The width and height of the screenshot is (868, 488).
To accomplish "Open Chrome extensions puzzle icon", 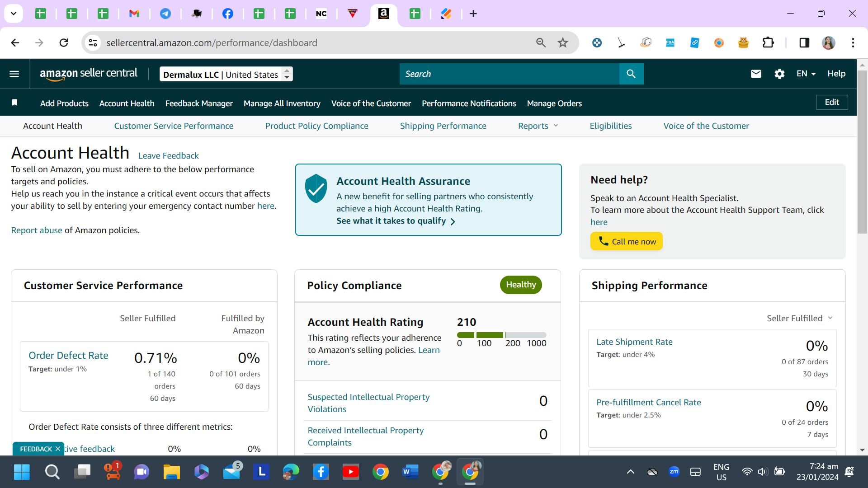I will (768, 42).
